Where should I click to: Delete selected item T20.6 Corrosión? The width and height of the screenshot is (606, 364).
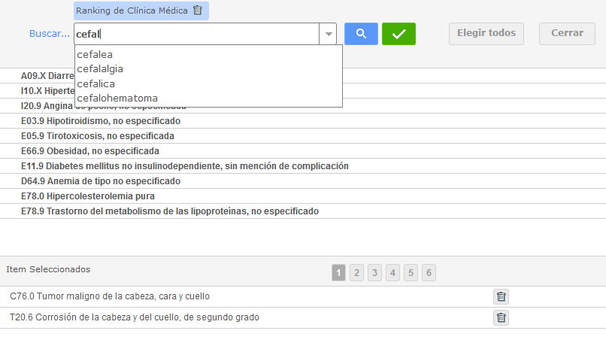pos(501,318)
